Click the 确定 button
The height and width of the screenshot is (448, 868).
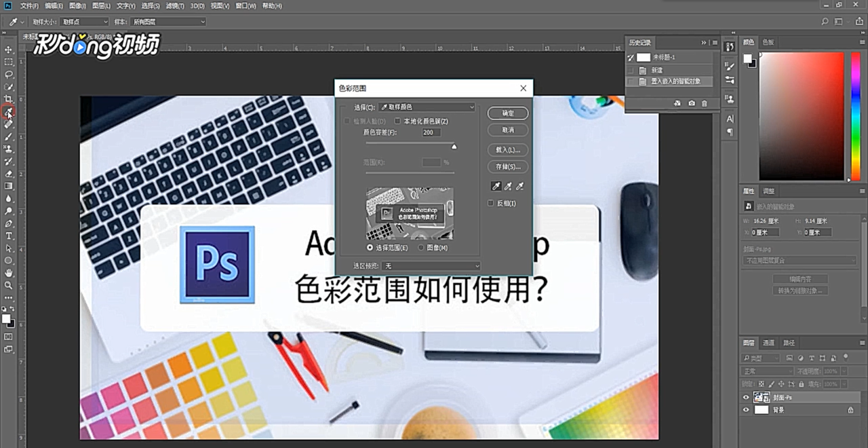click(x=508, y=113)
